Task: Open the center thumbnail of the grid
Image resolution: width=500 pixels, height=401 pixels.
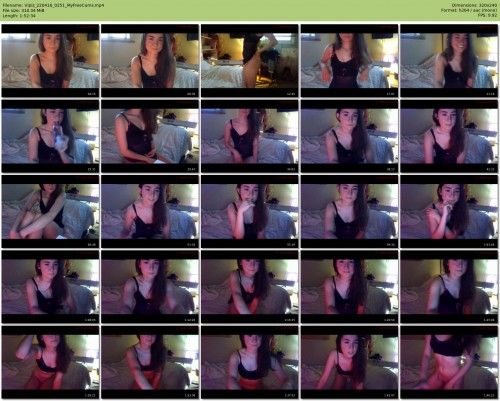Action: click(x=250, y=211)
